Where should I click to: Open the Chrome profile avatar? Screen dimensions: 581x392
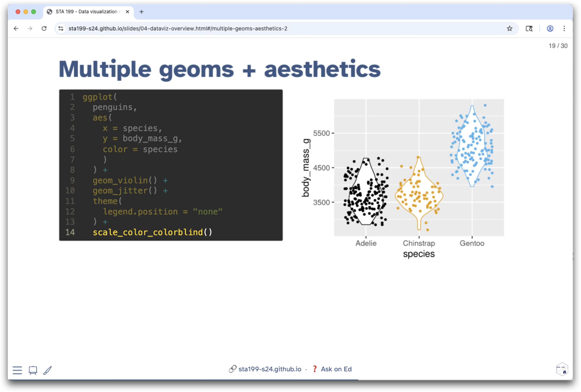tap(550, 28)
